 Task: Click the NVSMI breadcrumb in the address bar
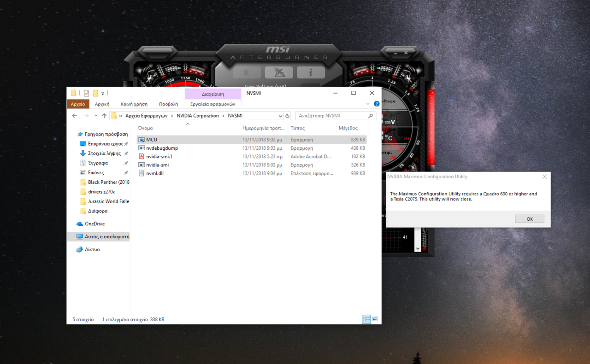coord(235,116)
